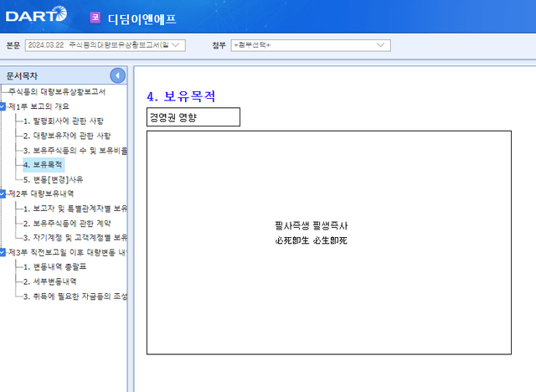This screenshot has width=536, height=392.
Task: Open the 주식등의 대량보유상황보고서 root item
Action: (x=57, y=91)
